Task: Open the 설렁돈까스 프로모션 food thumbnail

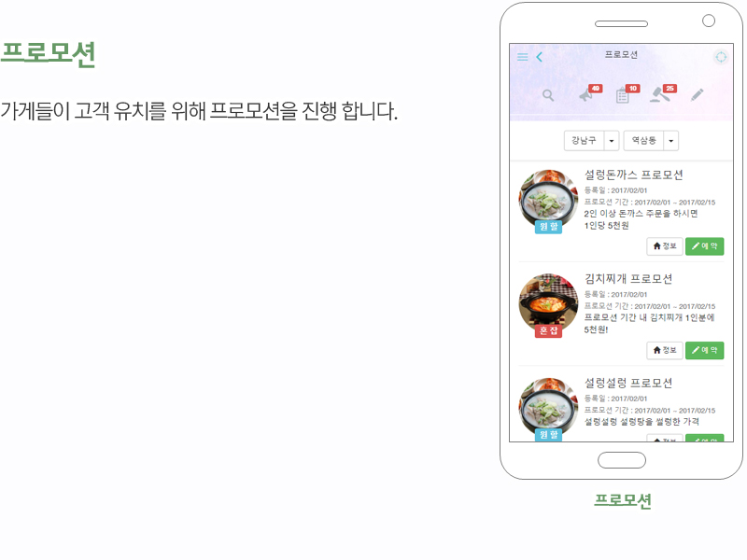Action: tap(548, 200)
